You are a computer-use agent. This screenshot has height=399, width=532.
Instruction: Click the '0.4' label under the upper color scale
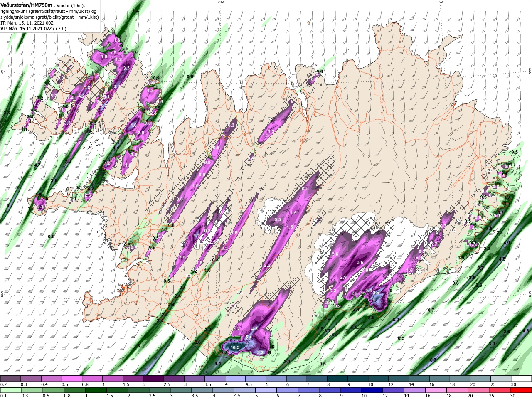pyautogui.click(x=44, y=384)
